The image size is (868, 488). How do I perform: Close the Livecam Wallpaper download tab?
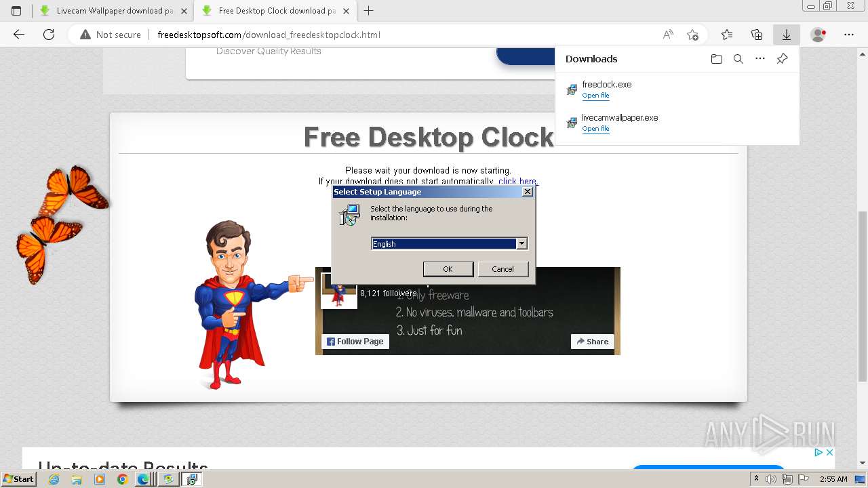[184, 11]
